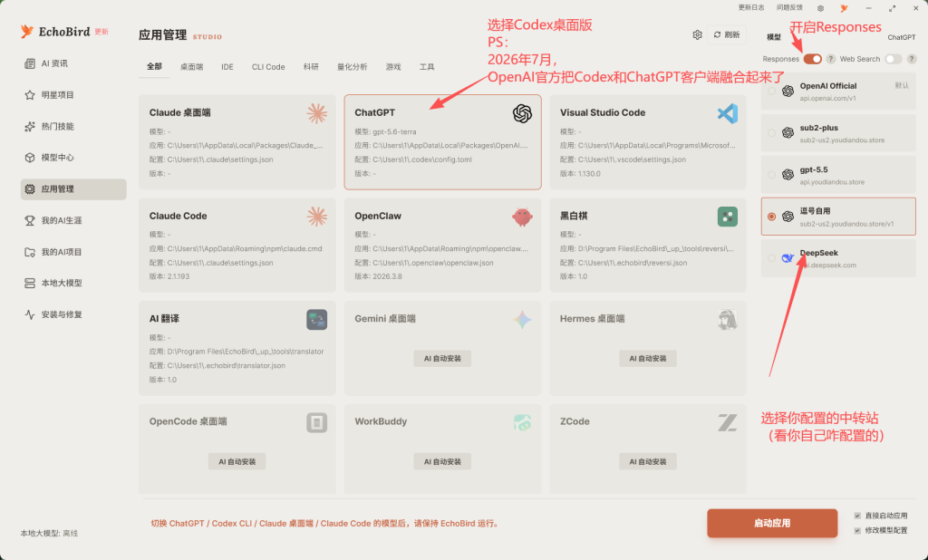Screen dimensions: 928x560
Task: Open the CLI Code tab
Action: tap(268, 67)
